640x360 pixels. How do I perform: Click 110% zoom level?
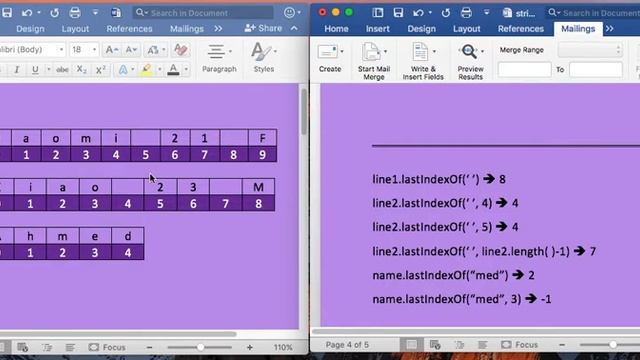click(x=283, y=347)
